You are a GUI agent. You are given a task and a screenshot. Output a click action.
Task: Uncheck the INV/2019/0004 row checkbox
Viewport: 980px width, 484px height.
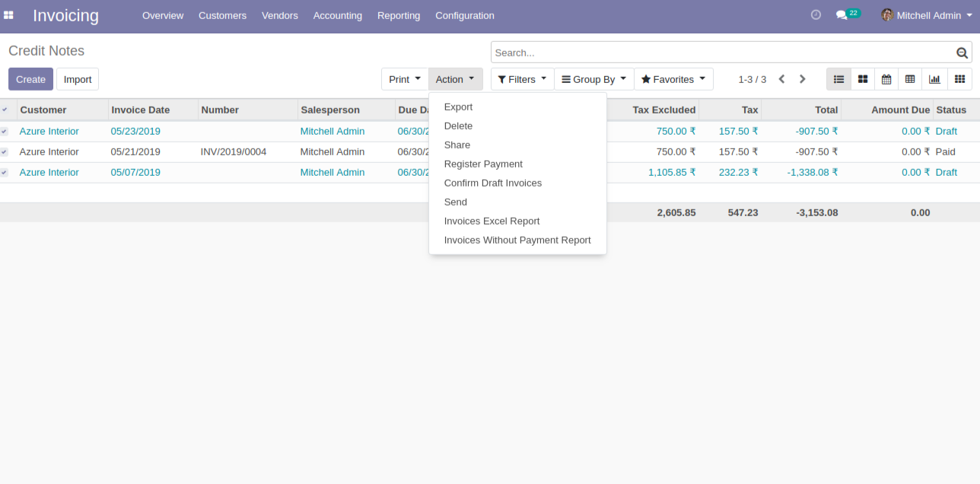(5, 152)
